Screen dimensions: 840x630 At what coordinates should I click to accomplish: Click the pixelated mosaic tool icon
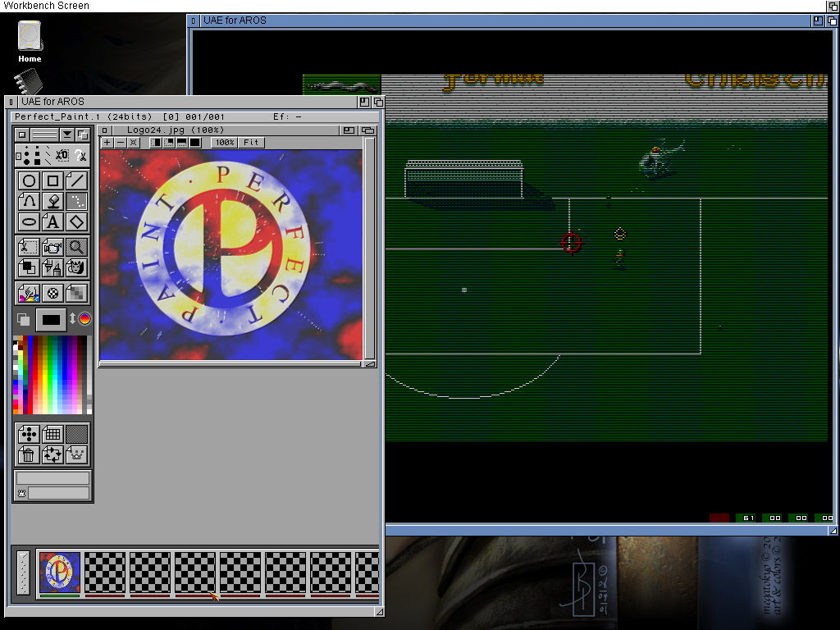[76, 293]
